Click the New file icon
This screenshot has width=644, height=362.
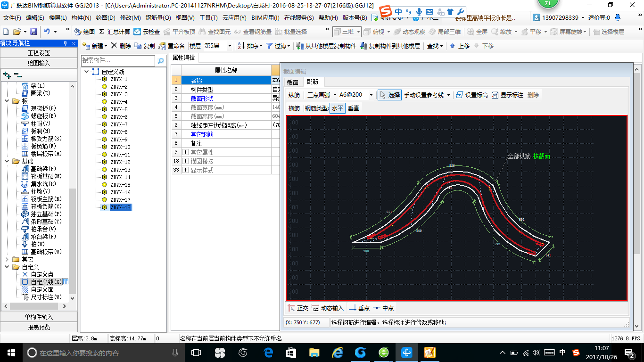pos(6,32)
